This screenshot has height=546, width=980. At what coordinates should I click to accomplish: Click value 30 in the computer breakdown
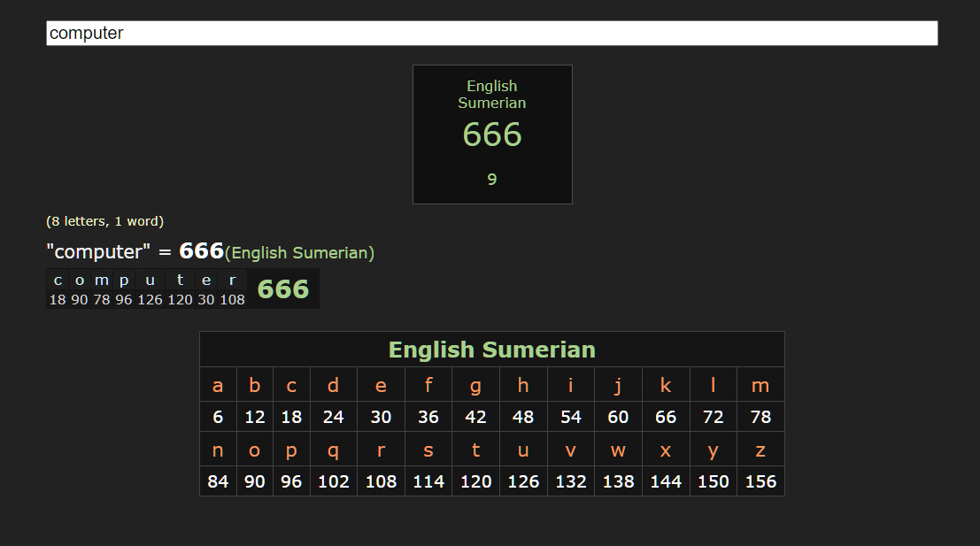click(x=206, y=300)
